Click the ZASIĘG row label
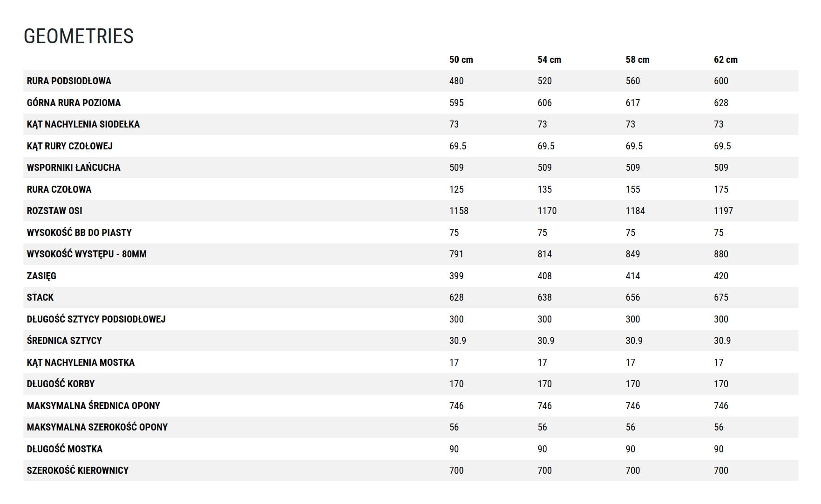 [41, 276]
